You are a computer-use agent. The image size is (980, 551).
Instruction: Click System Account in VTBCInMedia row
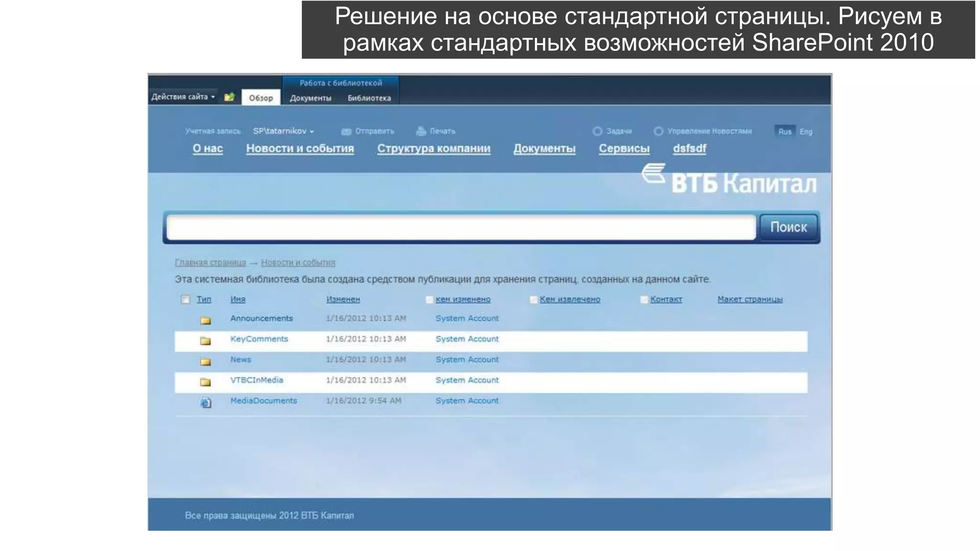tap(467, 380)
